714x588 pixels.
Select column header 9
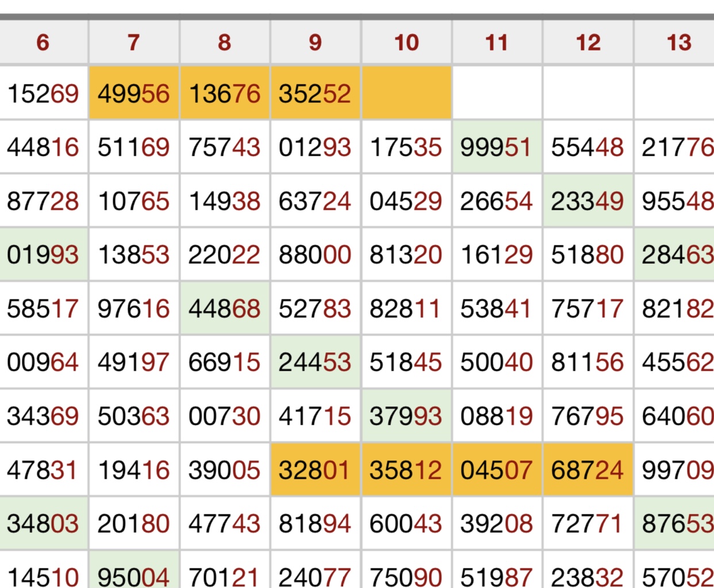(315, 43)
